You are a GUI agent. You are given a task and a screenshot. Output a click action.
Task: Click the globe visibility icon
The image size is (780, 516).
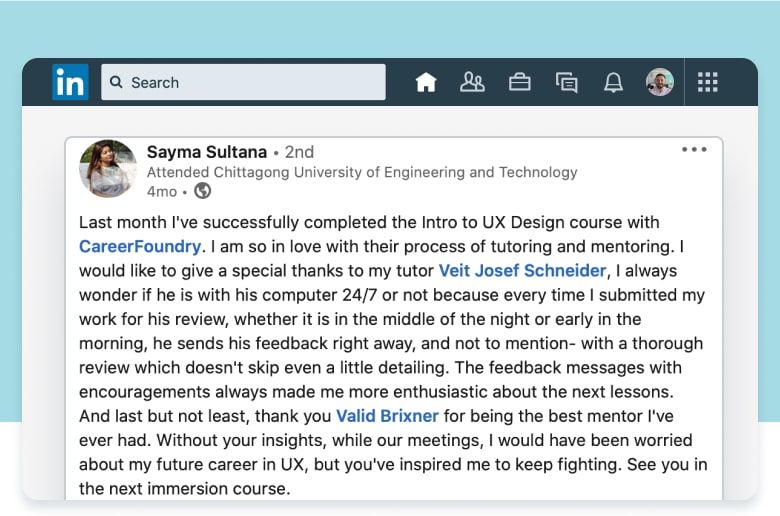(203, 191)
